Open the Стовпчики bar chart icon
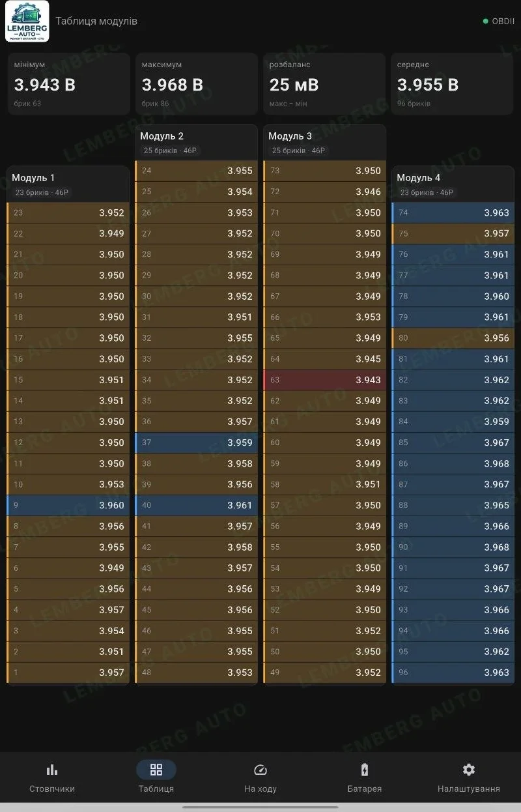This screenshot has height=812, width=521. pyautogui.click(x=52, y=770)
